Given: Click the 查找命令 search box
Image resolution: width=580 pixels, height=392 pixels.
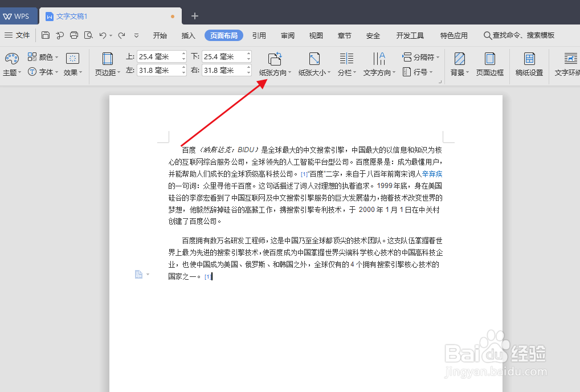Looking at the screenshot, I should point(519,35).
